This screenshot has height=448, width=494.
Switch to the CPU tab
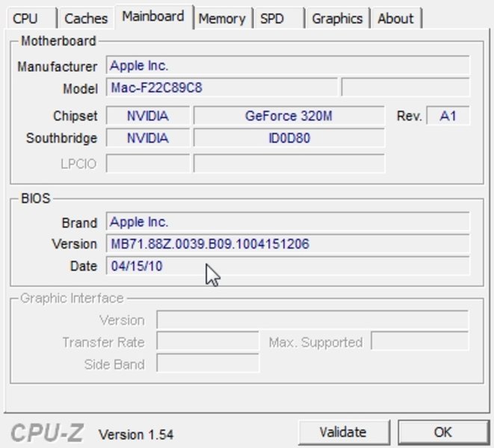(31, 18)
